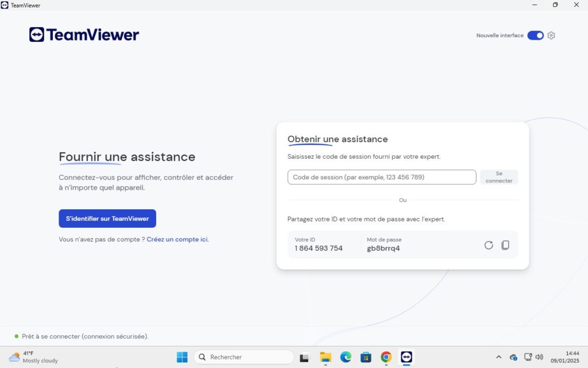This screenshot has height=368, width=588.
Task: Open network settings from the tray icon
Action: tap(528, 357)
